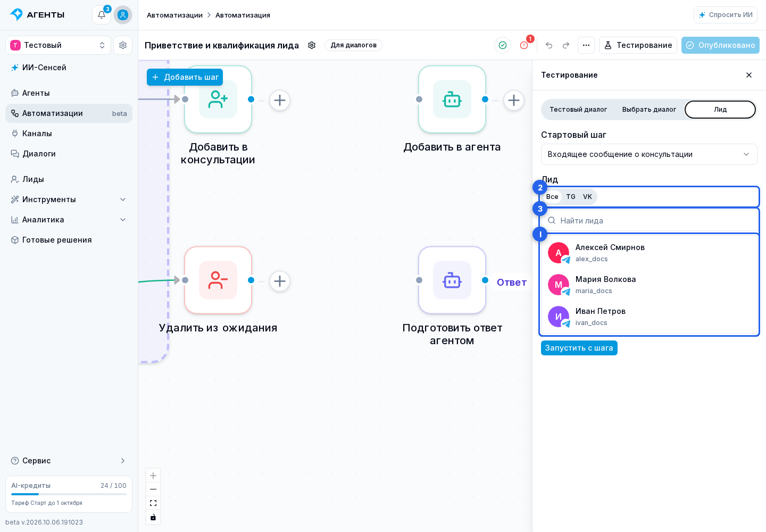
Task: Switch to the Выбрать диалог tab
Action: pos(649,110)
